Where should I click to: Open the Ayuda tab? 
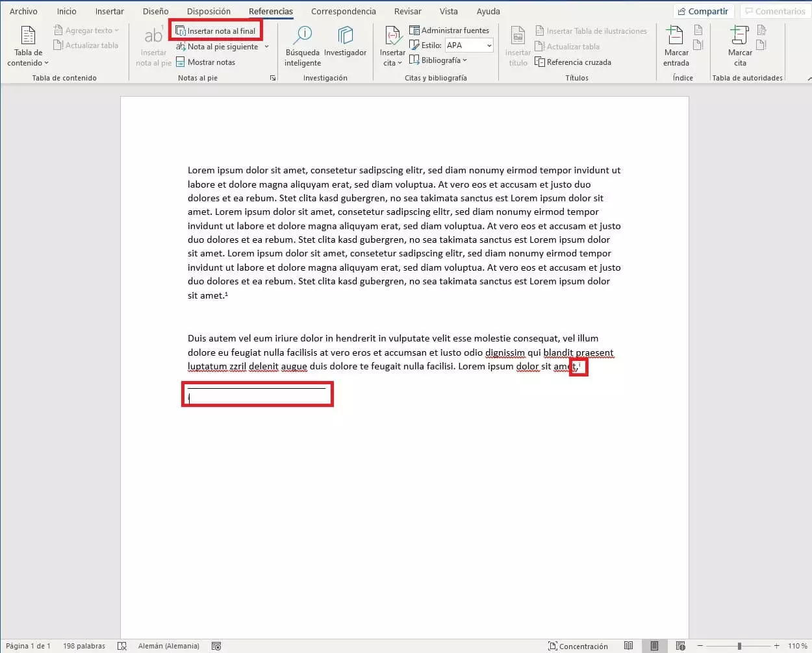(x=488, y=11)
